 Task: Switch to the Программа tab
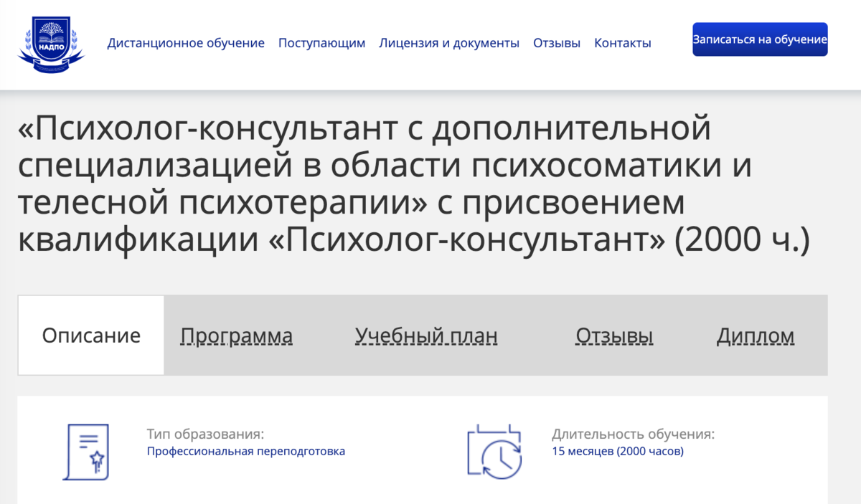point(237,336)
